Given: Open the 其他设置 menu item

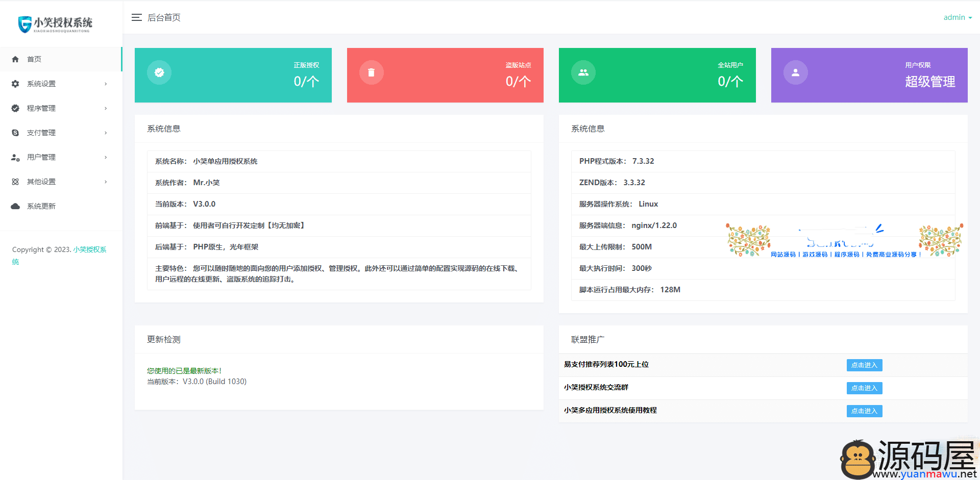Looking at the screenshot, I should [61, 182].
